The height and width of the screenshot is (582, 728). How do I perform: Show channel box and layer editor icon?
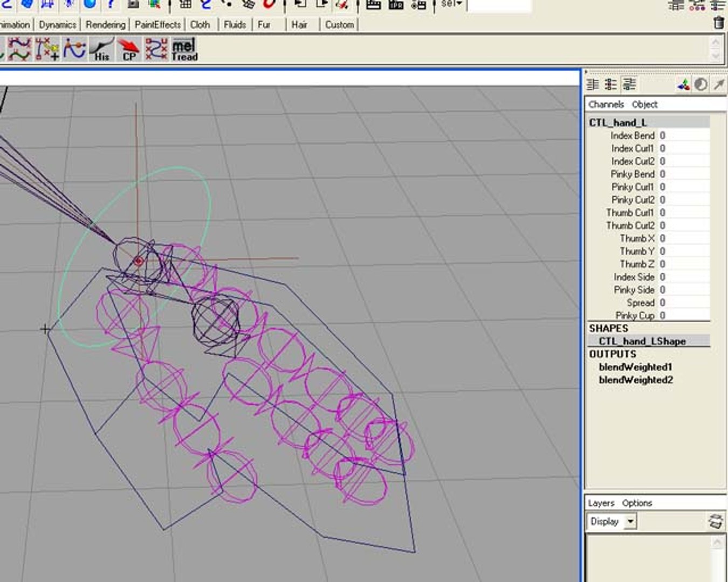click(x=629, y=85)
